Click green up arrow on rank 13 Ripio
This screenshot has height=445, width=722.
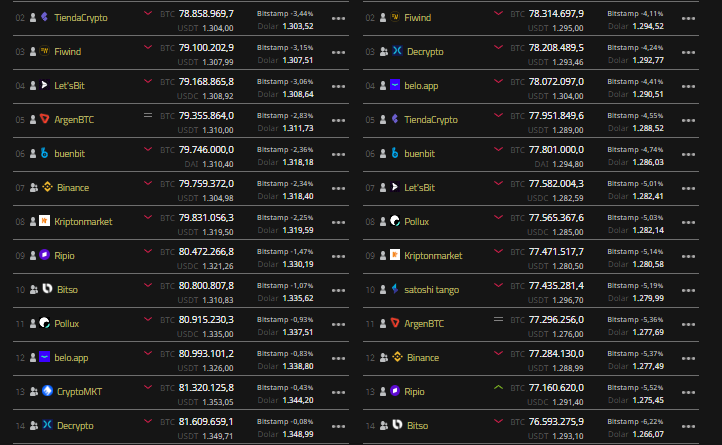[498, 387]
